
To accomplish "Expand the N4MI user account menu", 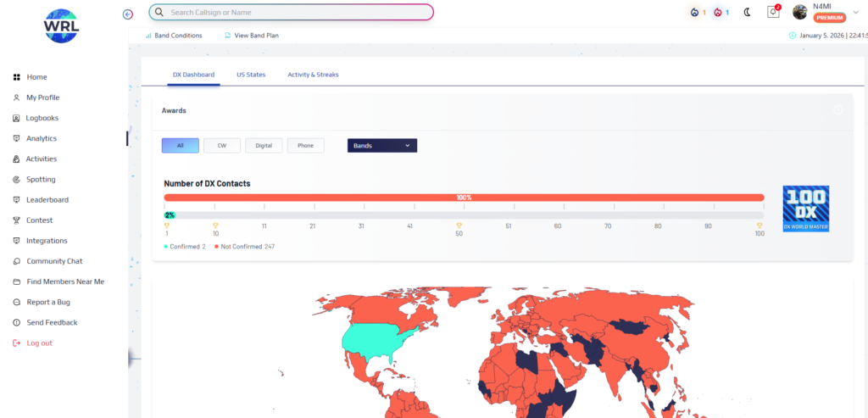I will click(x=856, y=12).
